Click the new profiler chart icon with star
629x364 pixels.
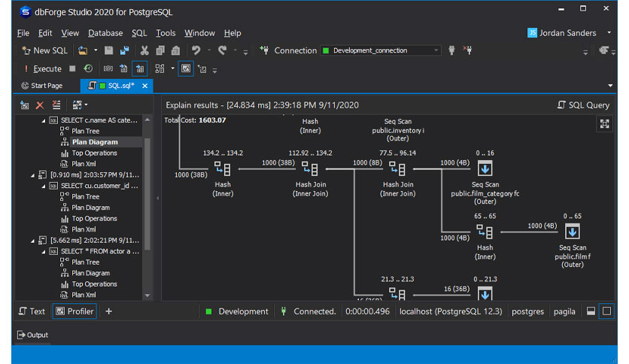(x=202, y=69)
